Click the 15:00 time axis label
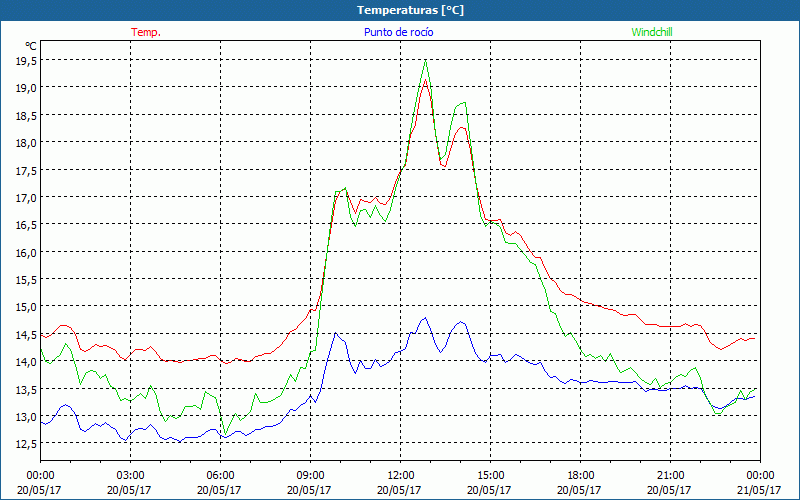800x500 pixels. pyautogui.click(x=490, y=475)
